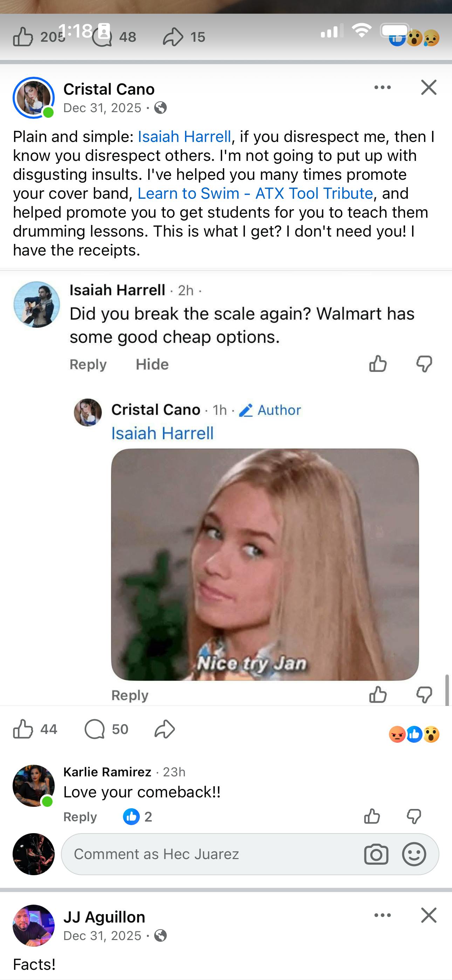This screenshot has width=452, height=980.
Task: Tap thumbs up on Cristal Cano's GIF reply
Action: tap(378, 694)
